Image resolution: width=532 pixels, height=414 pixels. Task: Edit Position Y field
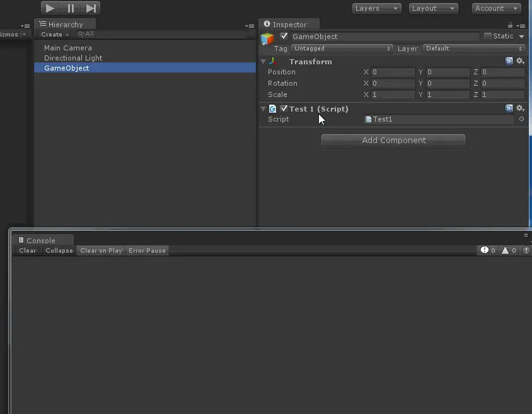point(448,72)
